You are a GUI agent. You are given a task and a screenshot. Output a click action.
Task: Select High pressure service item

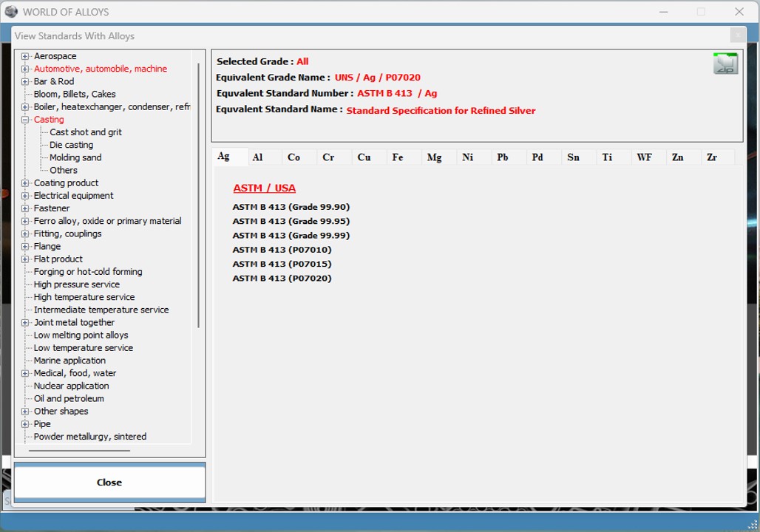click(x=77, y=284)
